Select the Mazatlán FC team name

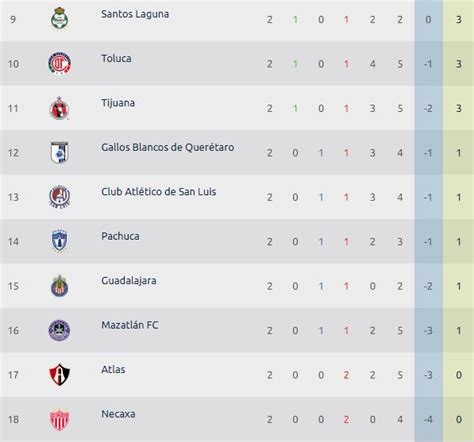[130, 325]
